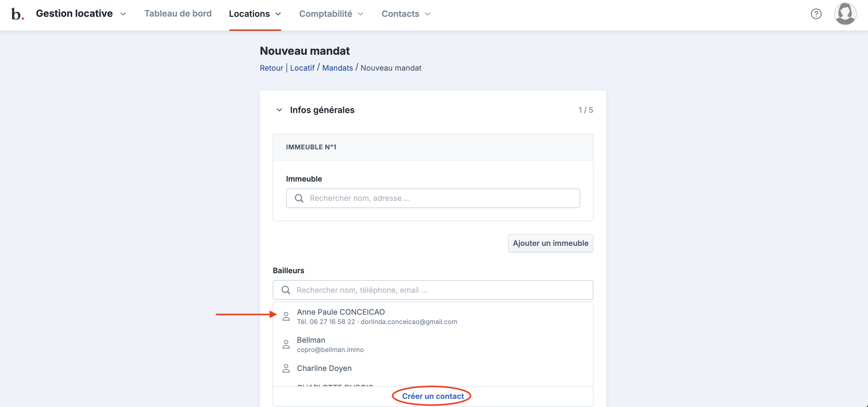868x407 pixels.
Task: Open Mandats in the breadcrumb
Action: pos(337,68)
